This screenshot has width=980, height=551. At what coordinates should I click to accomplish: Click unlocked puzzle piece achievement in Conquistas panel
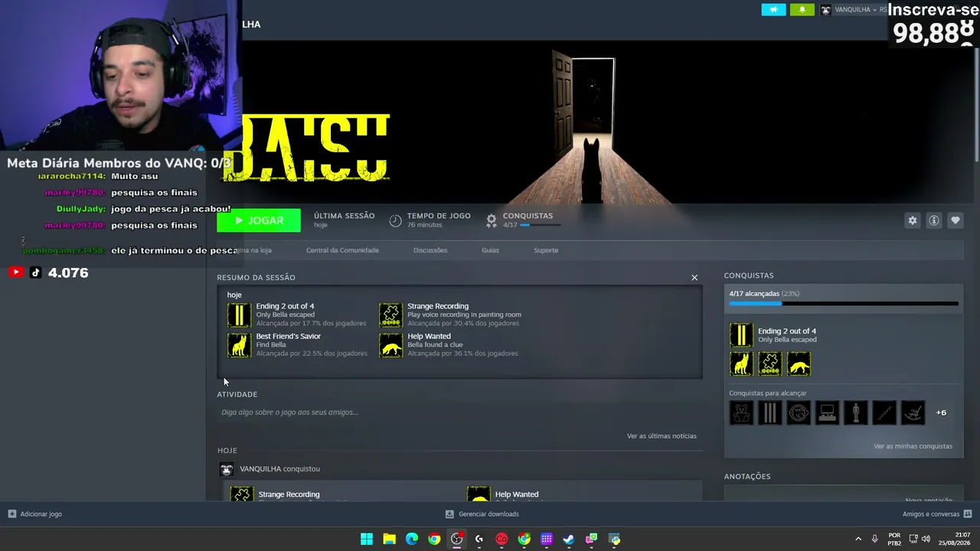pos(770,364)
